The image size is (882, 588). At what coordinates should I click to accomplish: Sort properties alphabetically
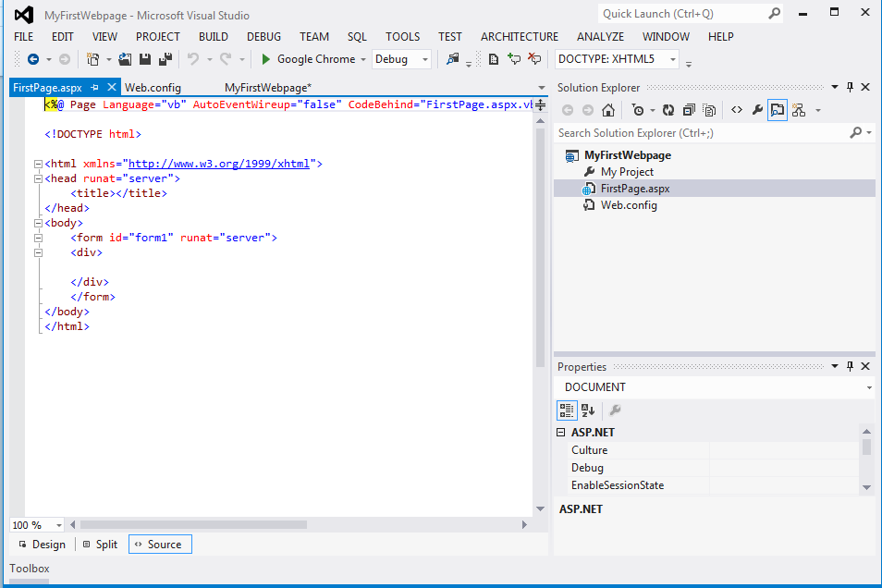[x=588, y=410]
